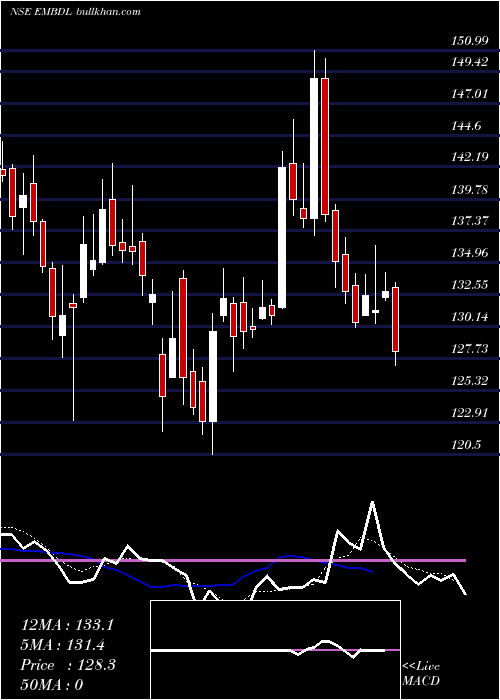Screen dimensions: 500x700
Task: Click the Price : 128.3 reading
Action: 68,665
